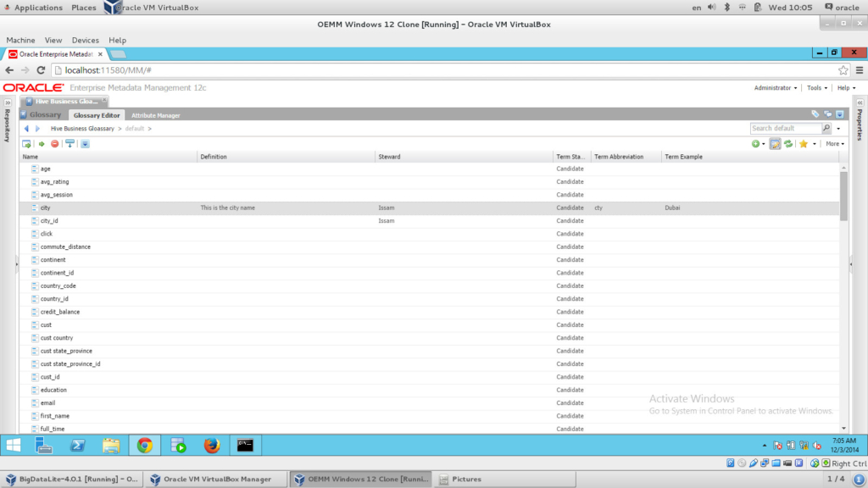Click the red delete term icon
This screenshot has height=488, width=868.
pos(55,144)
